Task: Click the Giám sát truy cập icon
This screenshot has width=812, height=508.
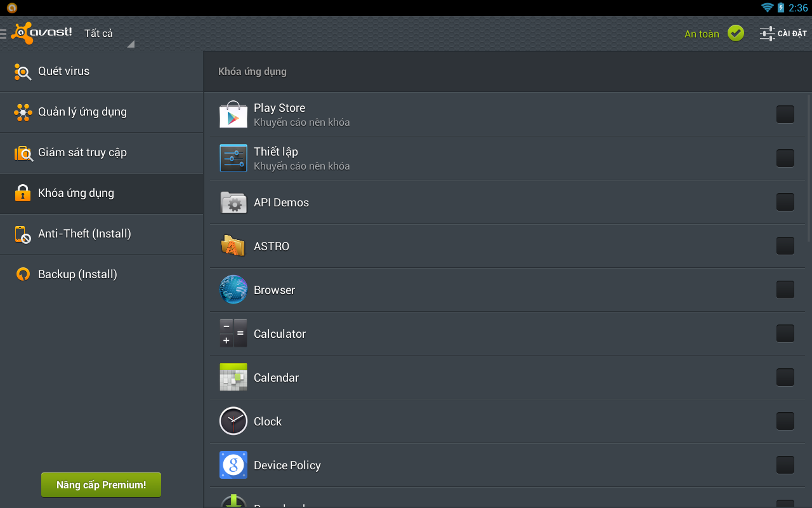Action: point(23,153)
